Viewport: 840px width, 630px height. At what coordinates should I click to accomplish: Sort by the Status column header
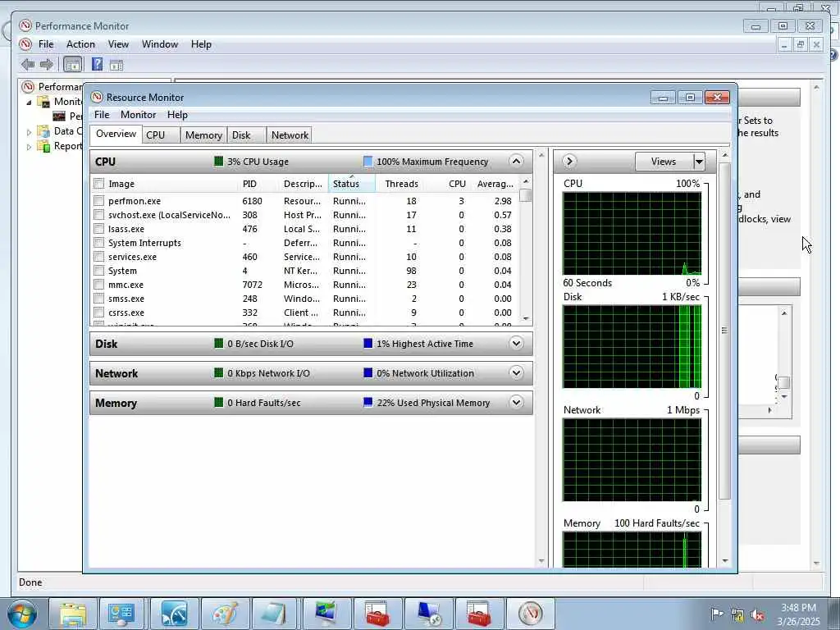pyautogui.click(x=351, y=184)
